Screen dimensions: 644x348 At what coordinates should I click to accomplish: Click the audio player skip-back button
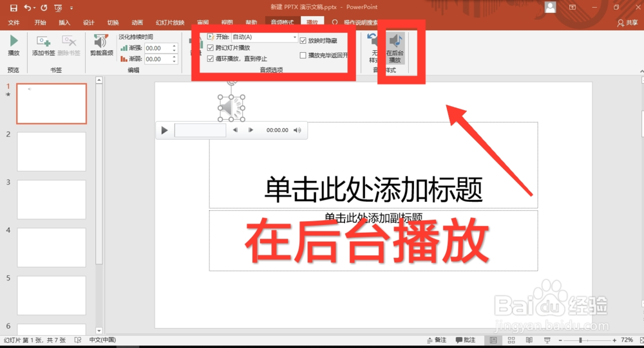tap(235, 130)
